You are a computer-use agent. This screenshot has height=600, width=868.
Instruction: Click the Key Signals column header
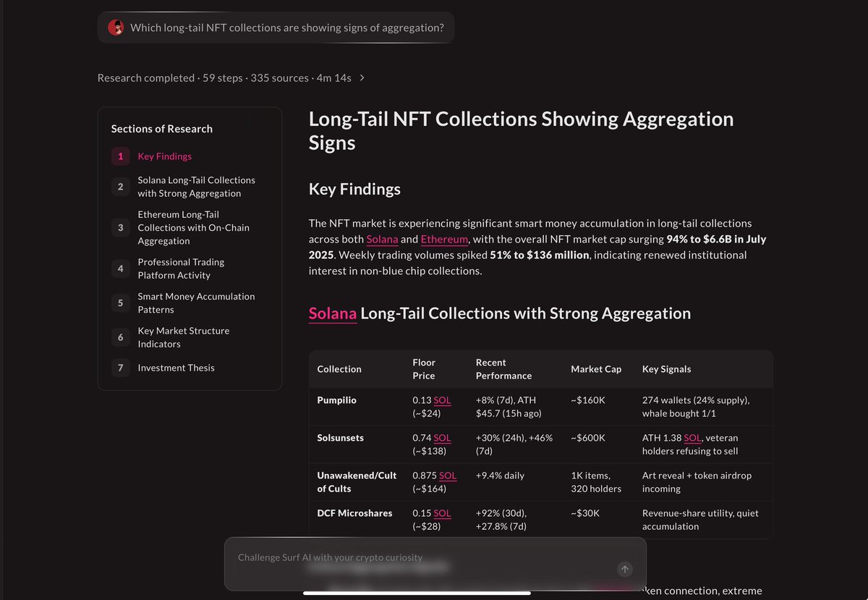(x=666, y=369)
